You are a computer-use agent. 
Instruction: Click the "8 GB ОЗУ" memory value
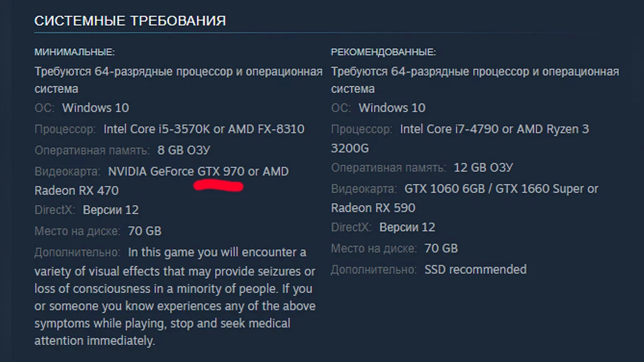click(184, 150)
